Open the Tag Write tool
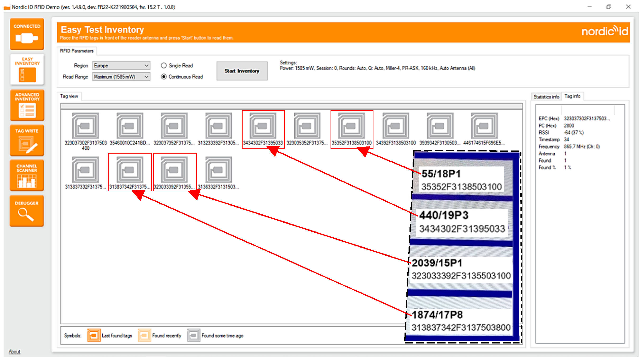 tap(27, 141)
